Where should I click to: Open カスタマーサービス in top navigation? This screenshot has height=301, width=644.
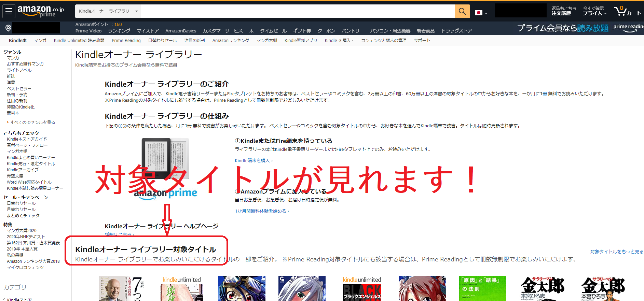pos(222,31)
